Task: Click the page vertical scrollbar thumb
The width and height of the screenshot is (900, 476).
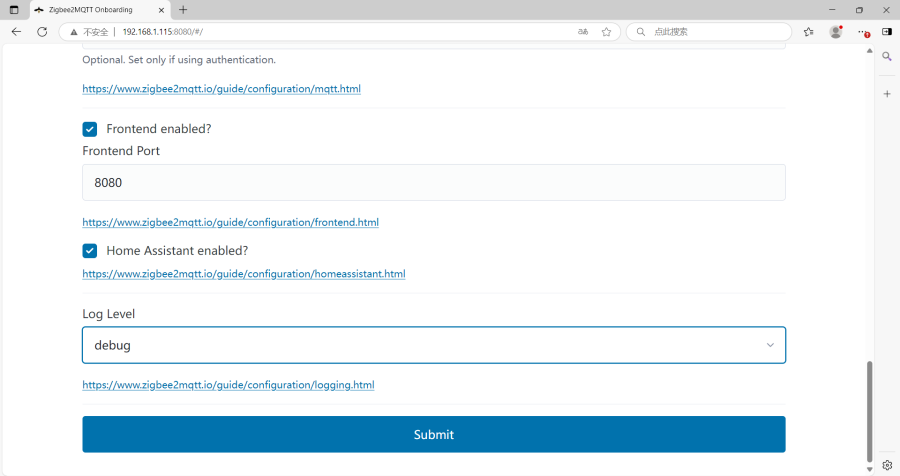Action: (870, 411)
